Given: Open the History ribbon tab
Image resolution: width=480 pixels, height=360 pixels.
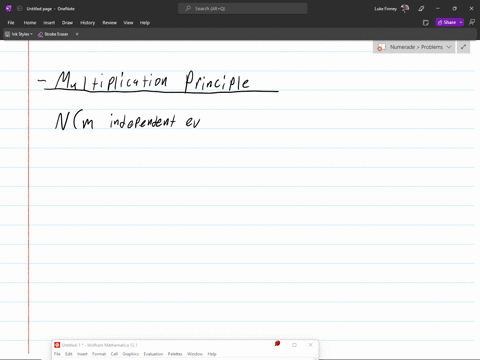Looking at the screenshot, I should click(87, 23).
